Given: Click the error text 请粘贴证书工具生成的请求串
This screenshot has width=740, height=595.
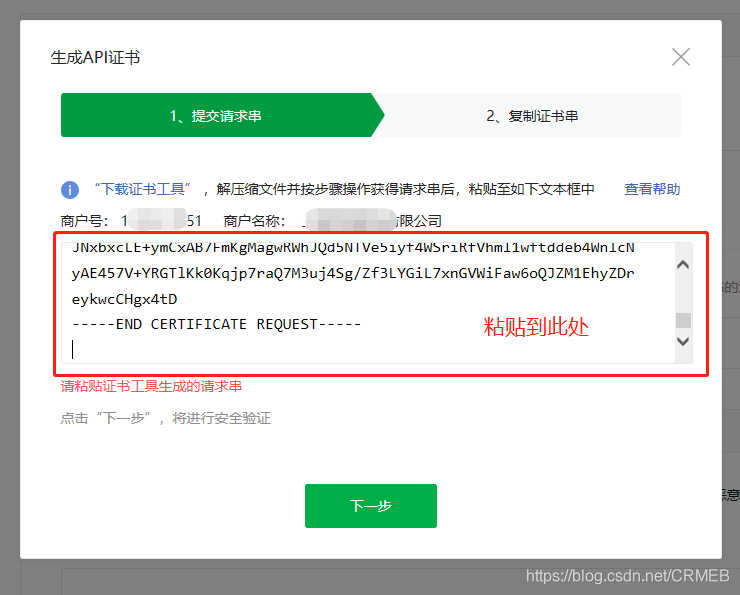Looking at the screenshot, I should tap(151, 386).
